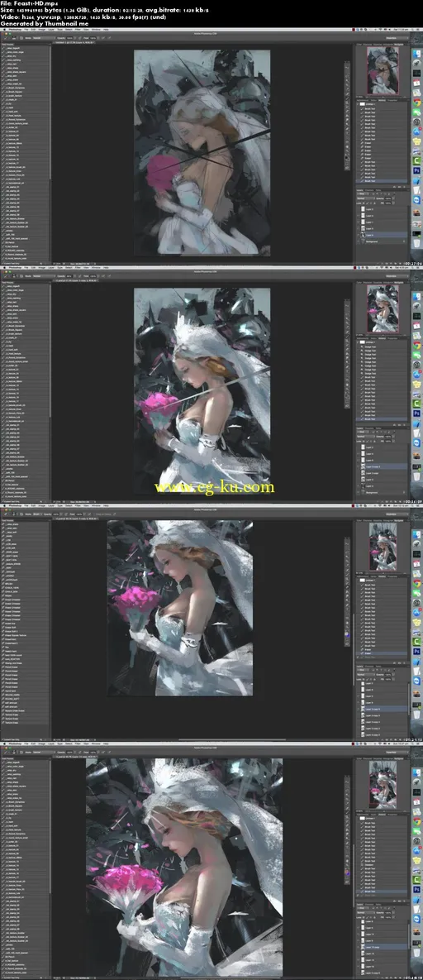Select the Untitled-1 snapshot in first frame's History
The image size is (423, 980).
(x=382, y=103)
